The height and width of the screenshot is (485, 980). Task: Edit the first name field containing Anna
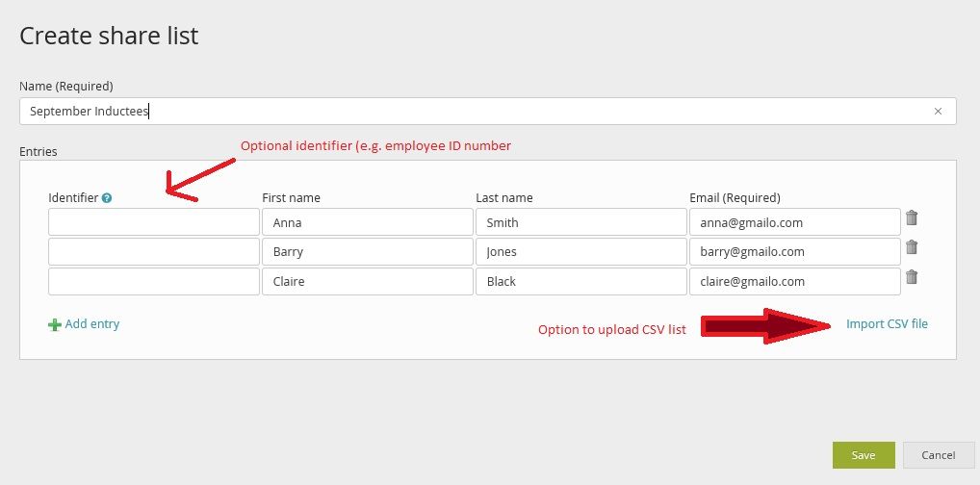368,222
